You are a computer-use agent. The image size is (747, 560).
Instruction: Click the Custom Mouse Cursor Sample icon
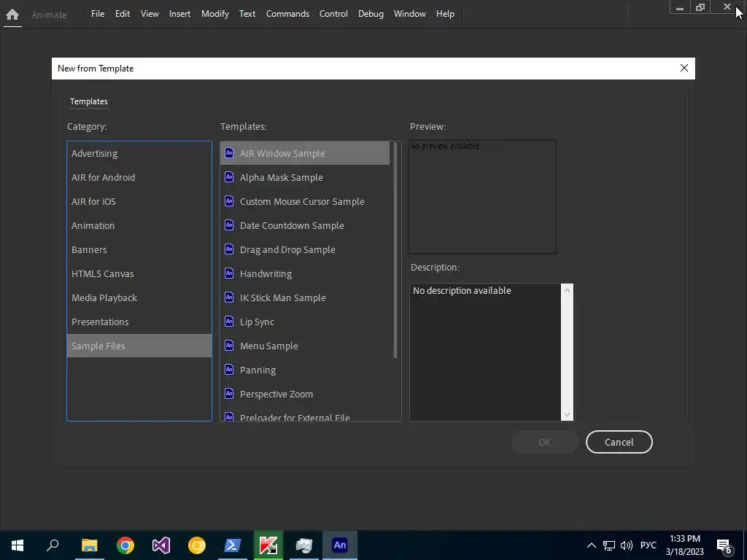[229, 201]
